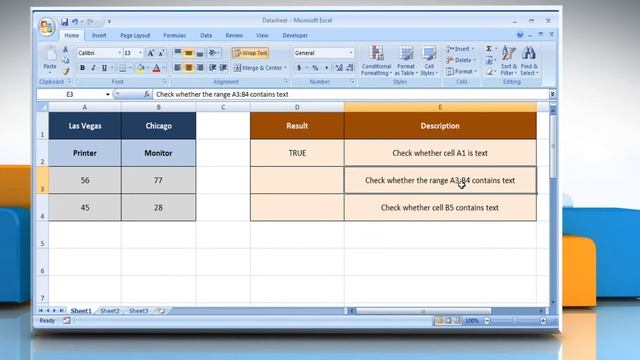Click zoom in plus button
Screen dimensions: 640x360
tap(543, 321)
